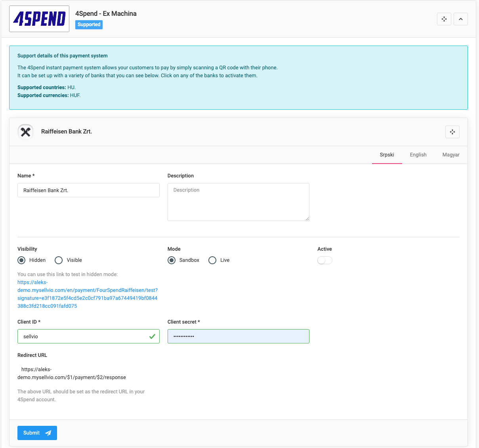Screen dimensions: 479x448
Task: Click the 4SPEND logo
Action: click(39, 18)
